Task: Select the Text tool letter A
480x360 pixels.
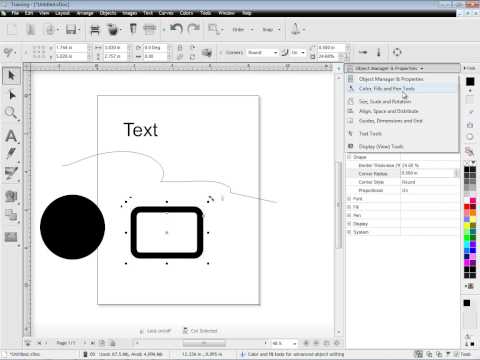Action: pos(11,136)
